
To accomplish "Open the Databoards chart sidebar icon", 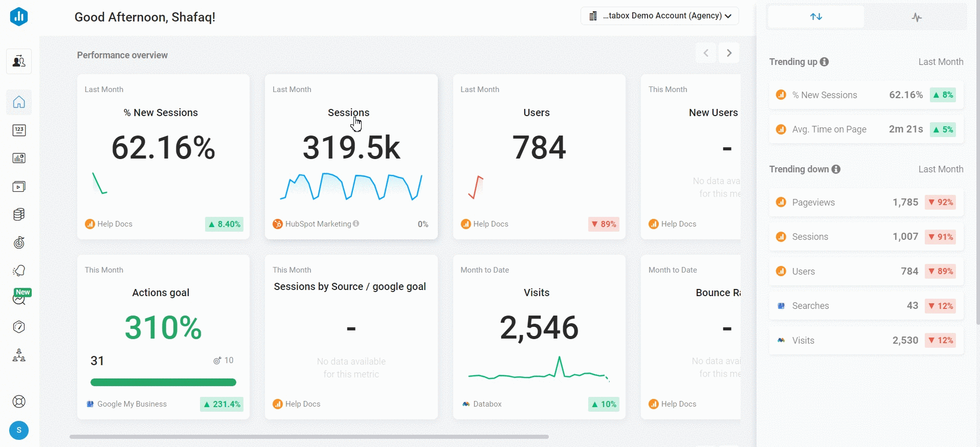I will (19, 159).
